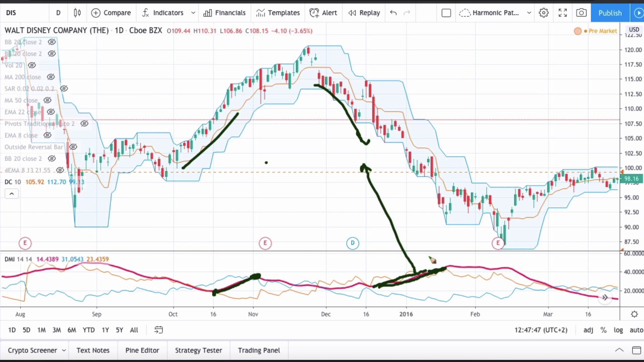Toggle log scale
The height and width of the screenshot is (362, 644).
(618, 330)
